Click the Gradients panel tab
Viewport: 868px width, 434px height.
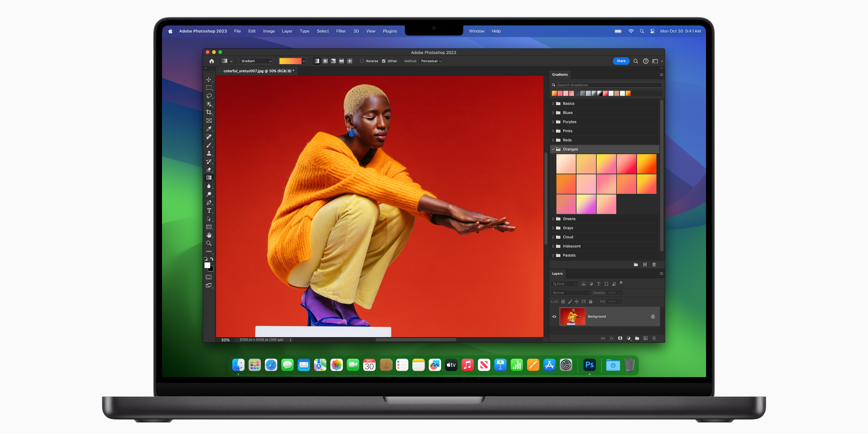(559, 75)
